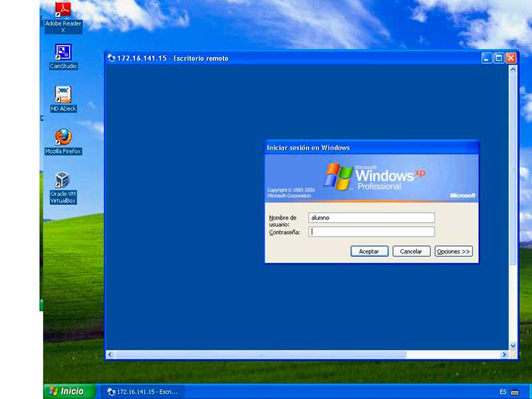Expand login options with Opciones >>
532x399 pixels.
coord(454,251)
